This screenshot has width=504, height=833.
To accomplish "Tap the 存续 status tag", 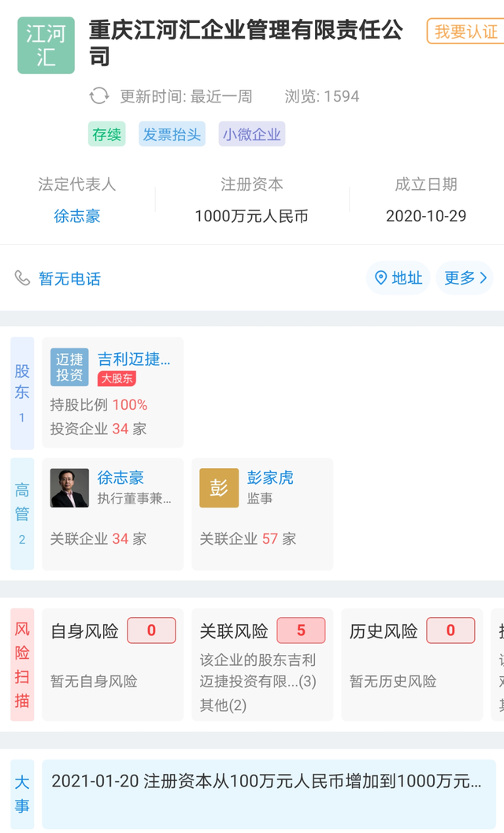I will click(107, 134).
